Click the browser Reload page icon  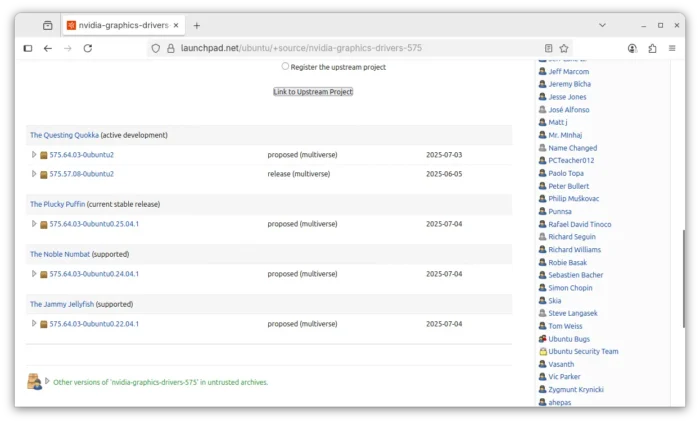pos(88,48)
